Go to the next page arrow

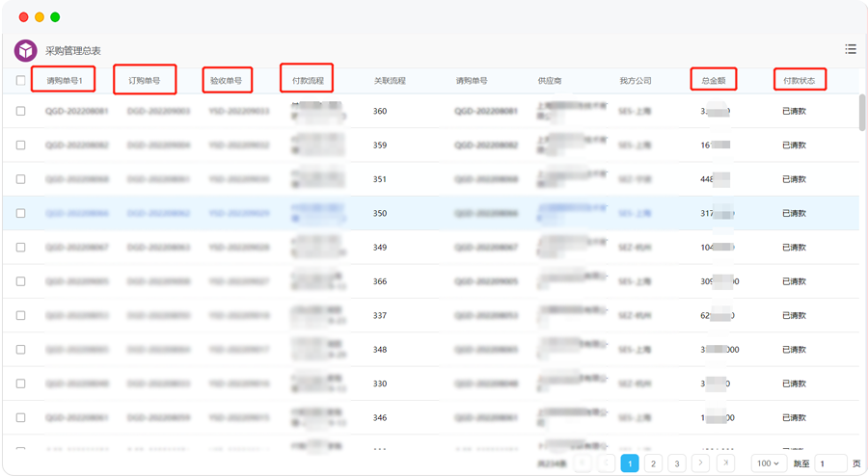click(700, 463)
